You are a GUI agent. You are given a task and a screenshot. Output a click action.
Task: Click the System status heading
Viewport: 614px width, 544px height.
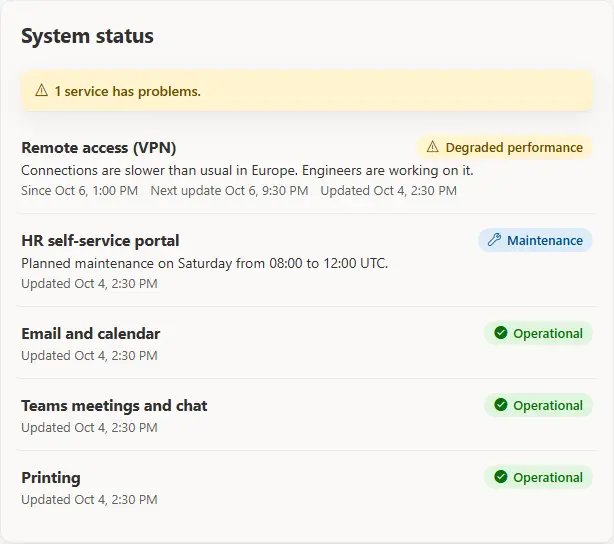[x=87, y=36]
